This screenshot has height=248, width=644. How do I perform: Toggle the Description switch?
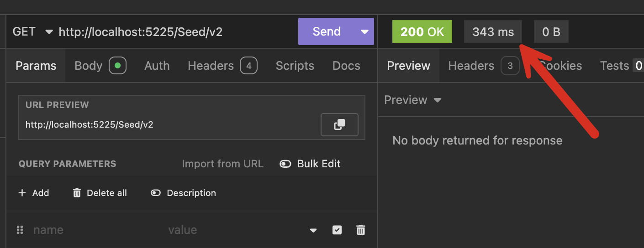[x=156, y=193]
